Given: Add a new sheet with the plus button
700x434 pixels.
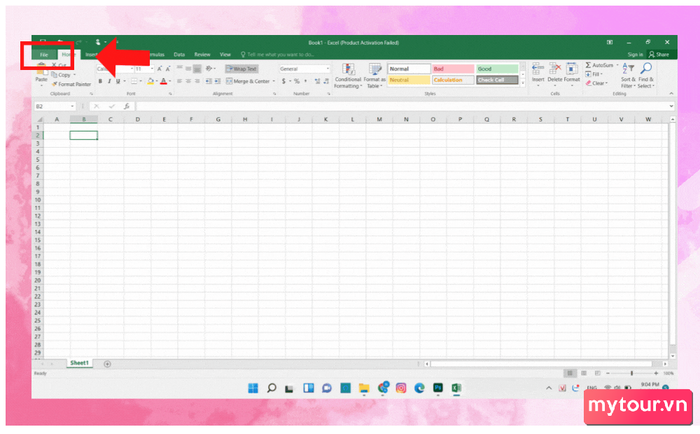Looking at the screenshot, I should [107, 364].
